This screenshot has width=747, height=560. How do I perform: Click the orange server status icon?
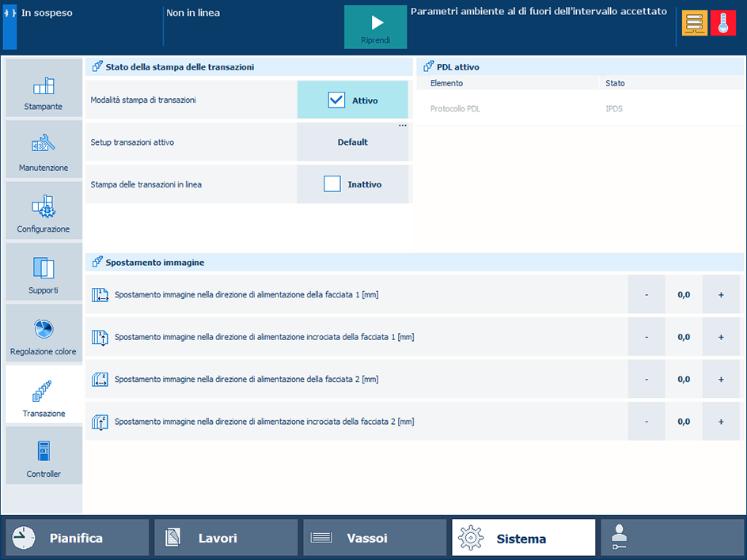[694, 23]
